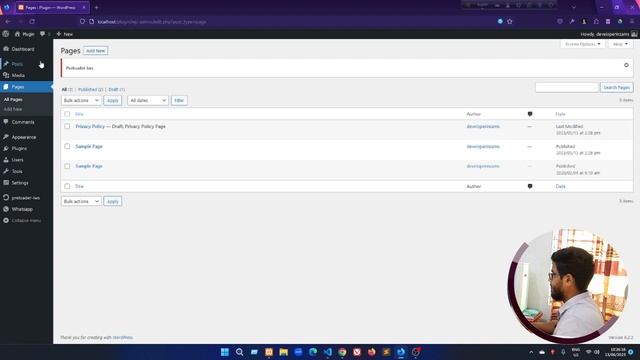Sort by the Date column header
This screenshot has width=640, height=360.
pos(560,114)
